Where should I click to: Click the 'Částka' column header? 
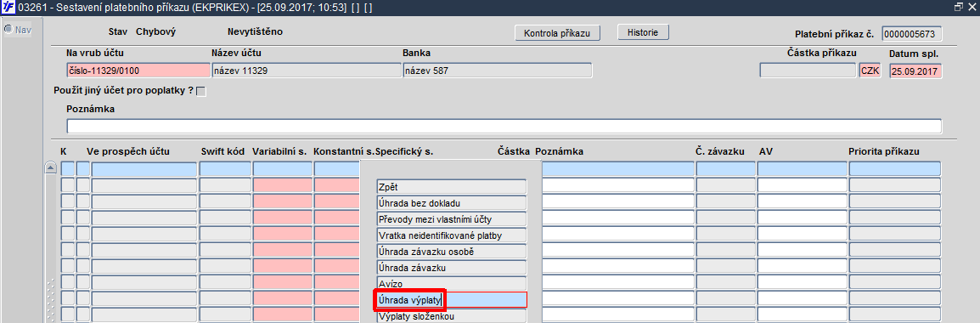(514, 151)
